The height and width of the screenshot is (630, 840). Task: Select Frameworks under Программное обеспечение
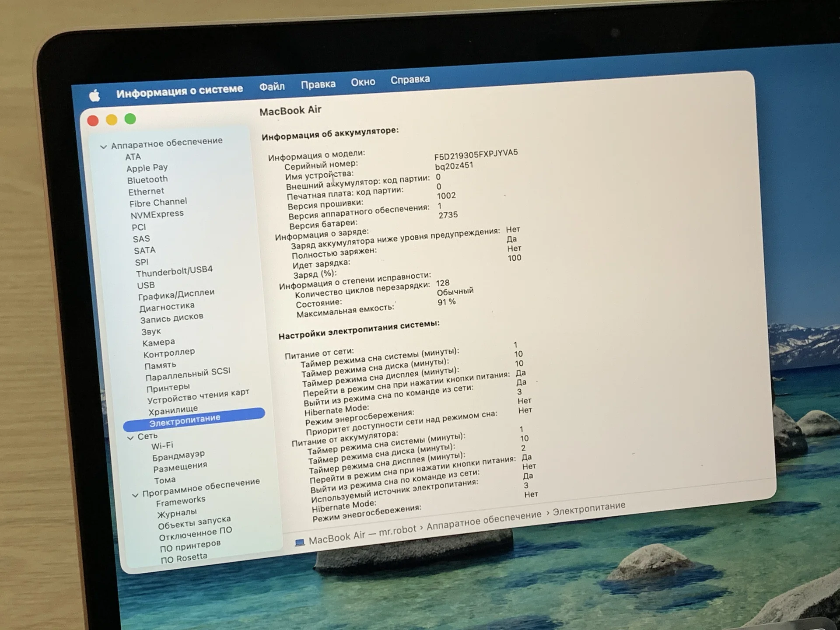pos(181,501)
